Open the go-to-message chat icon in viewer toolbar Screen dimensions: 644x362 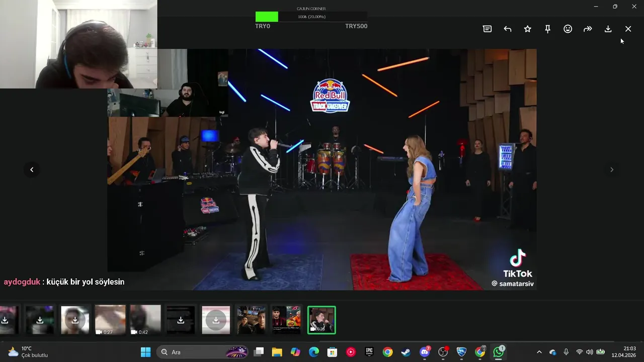pos(487,29)
